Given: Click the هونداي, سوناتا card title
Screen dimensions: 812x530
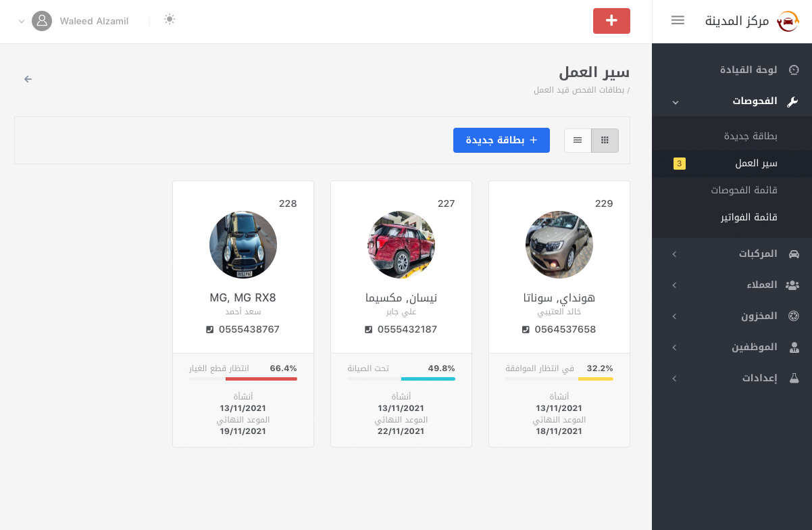Looking at the screenshot, I should (x=559, y=297).
